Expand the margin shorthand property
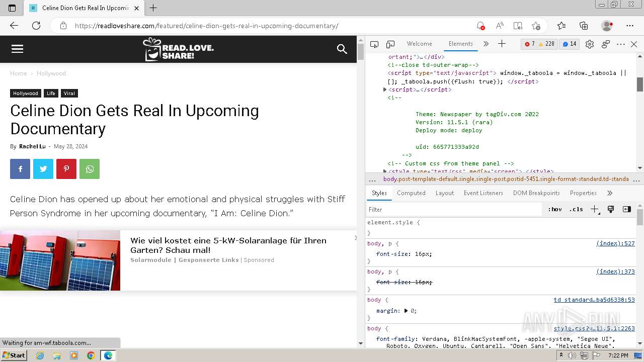The width and height of the screenshot is (644, 362). pos(406,311)
